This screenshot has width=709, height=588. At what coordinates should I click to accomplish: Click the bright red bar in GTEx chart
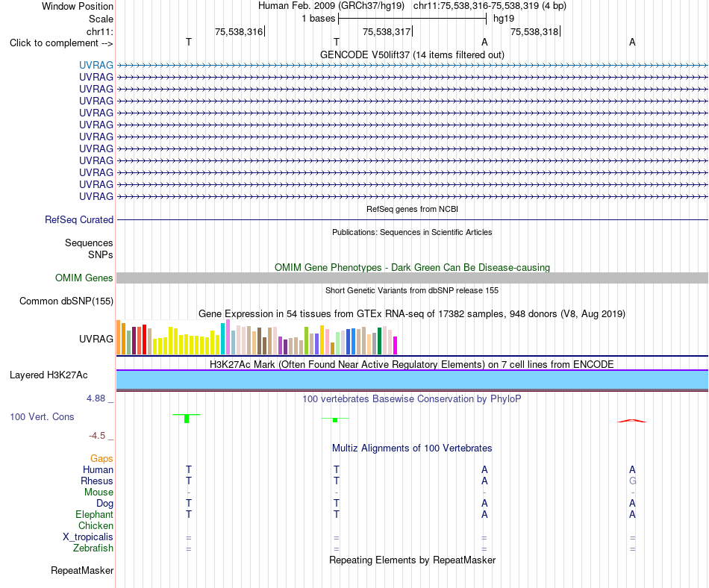(x=144, y=340)
